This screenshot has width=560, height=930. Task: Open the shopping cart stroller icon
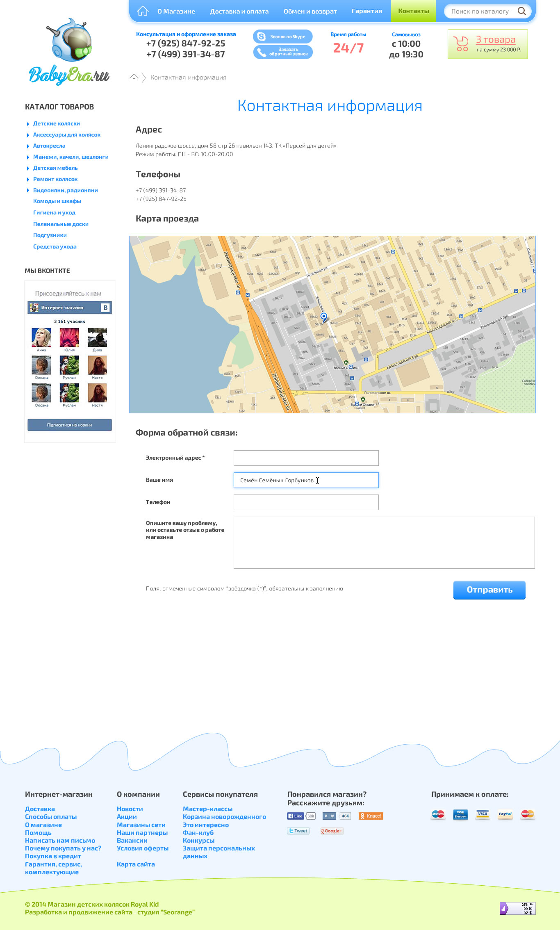click(x=461, y=44)
